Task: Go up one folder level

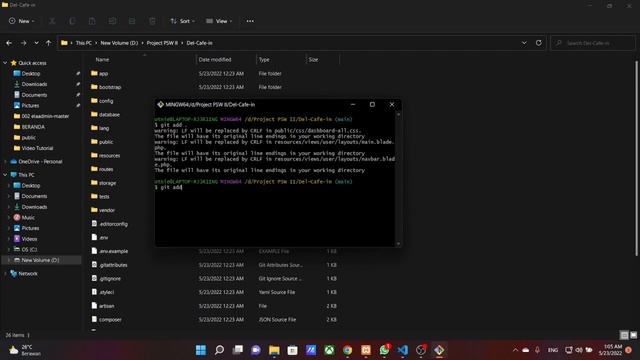Action: (49, 43)
